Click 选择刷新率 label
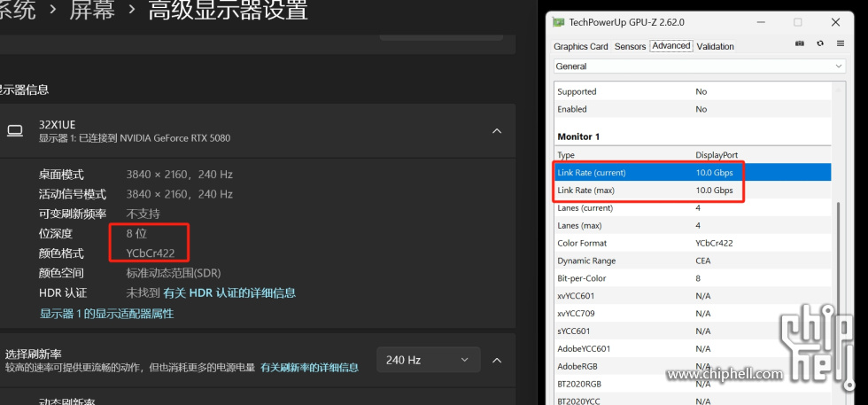868x405 pixels. 34,354
